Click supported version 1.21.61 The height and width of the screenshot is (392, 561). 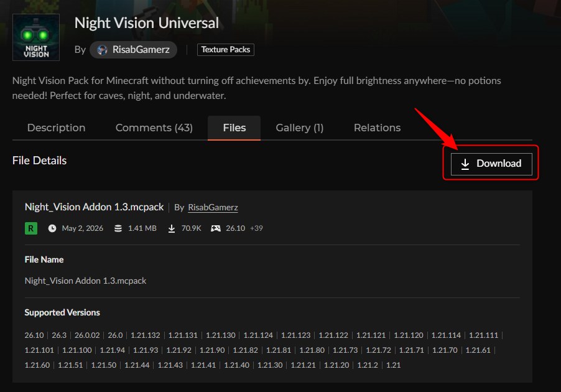click(x=478, y=350)
